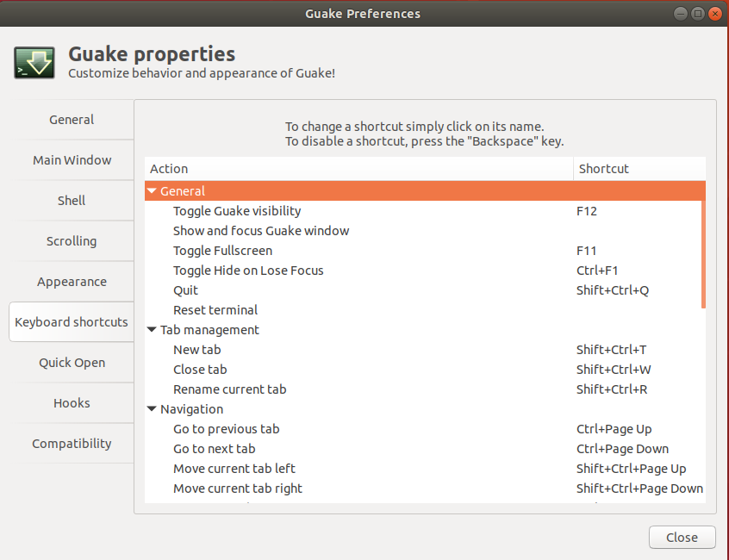
Task: Select the Rename current tab row
Action: click(x=423, y=389)
